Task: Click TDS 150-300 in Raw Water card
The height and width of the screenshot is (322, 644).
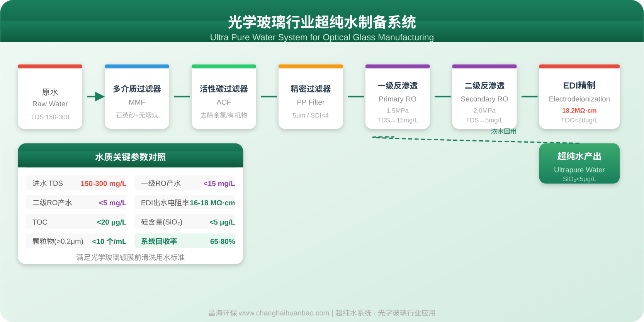Action: point(50,117)
